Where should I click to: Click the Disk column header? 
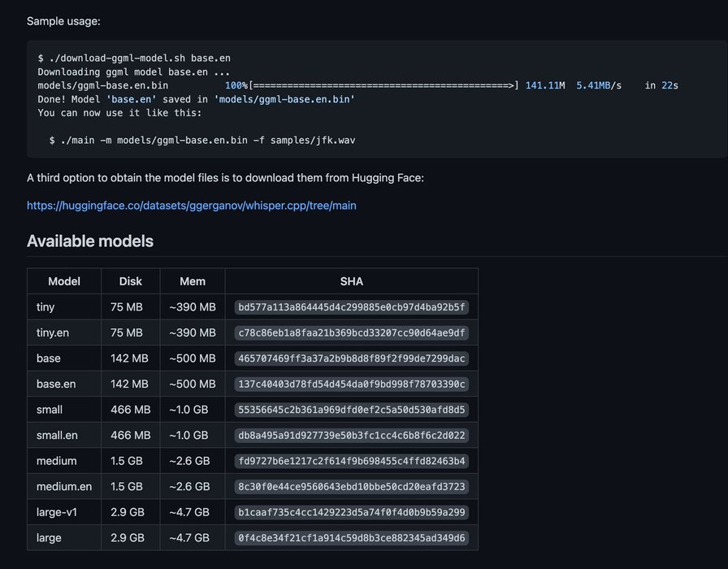point(130,281)
